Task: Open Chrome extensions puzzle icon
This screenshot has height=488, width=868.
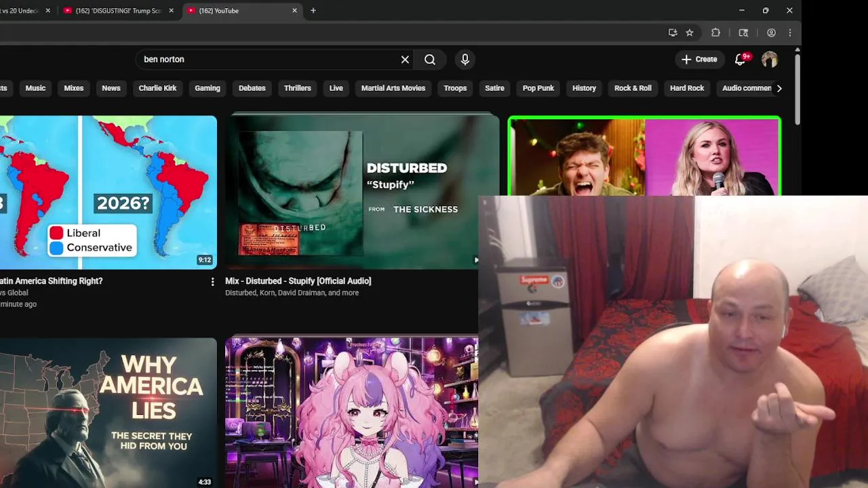Action: coord(715,33)
